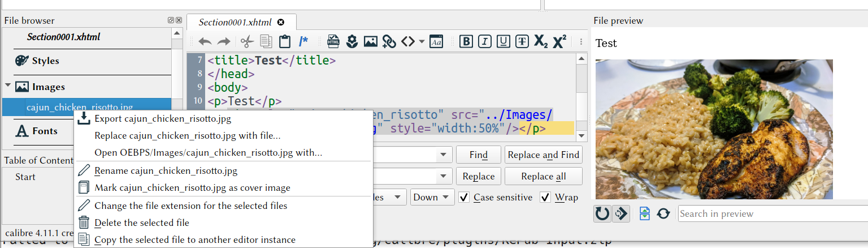Image resolution: width=868 pixels, height=248 pixels.
Task: Toggle the Wrap checkbox
Action: (545, 197)
